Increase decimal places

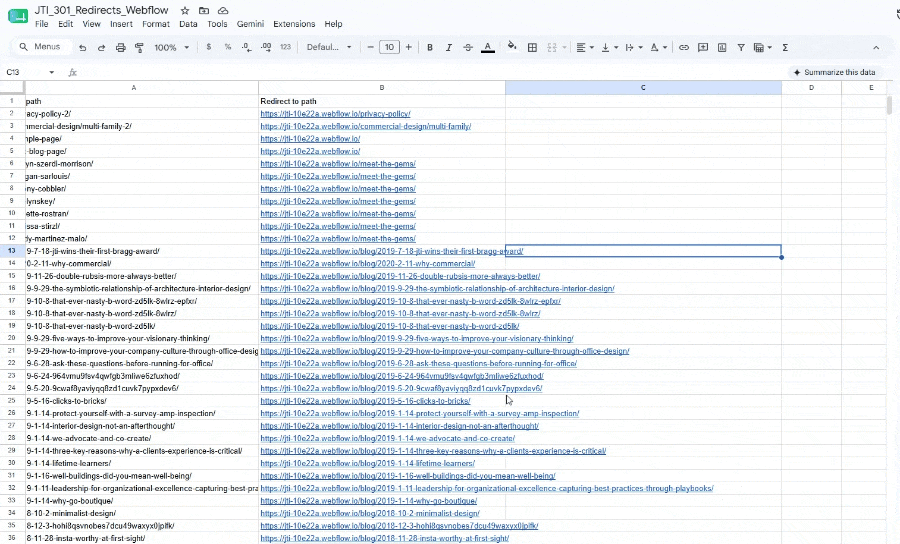[x=266, y=47]
